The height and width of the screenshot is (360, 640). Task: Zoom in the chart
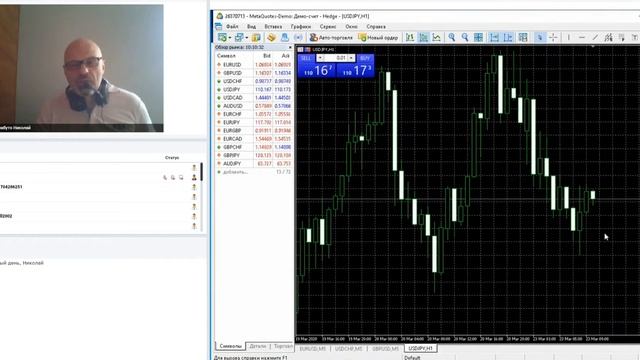(451, 38)
